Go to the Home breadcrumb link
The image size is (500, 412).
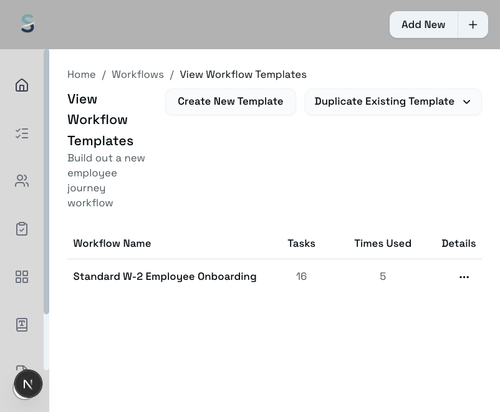click(x=81, y=74)
